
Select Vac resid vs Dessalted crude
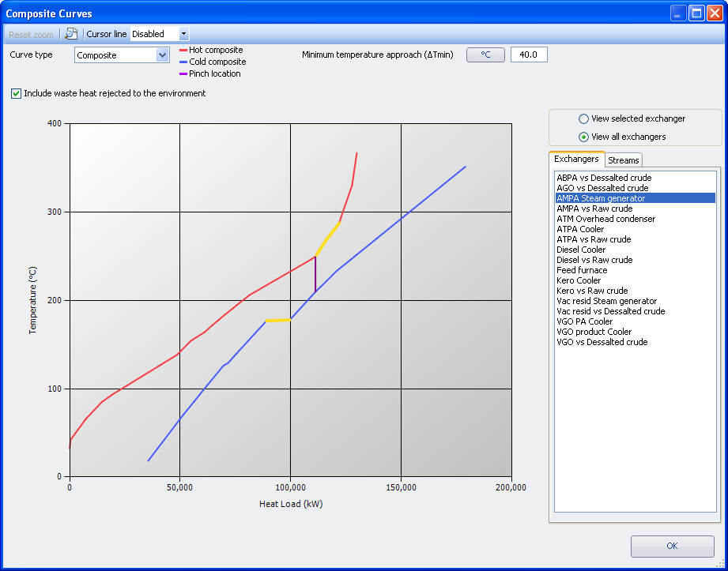[636, 311]
